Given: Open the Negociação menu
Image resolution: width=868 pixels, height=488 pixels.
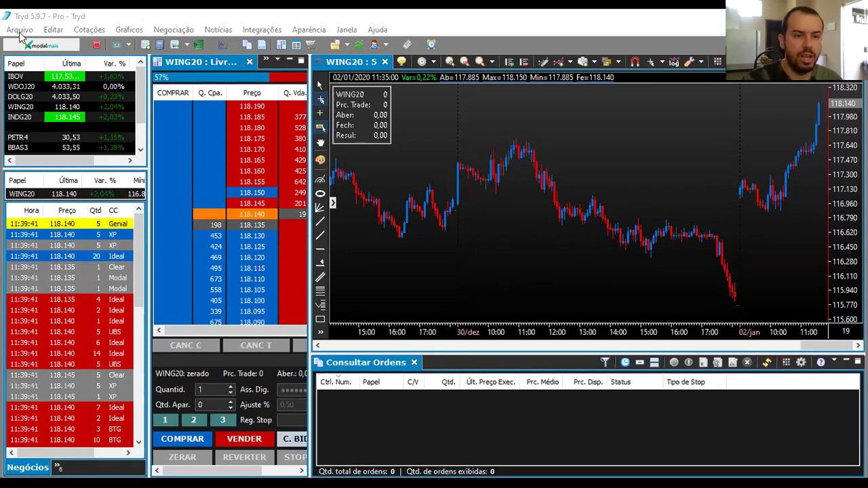Looking at the screenshot, I should [174, 30].
